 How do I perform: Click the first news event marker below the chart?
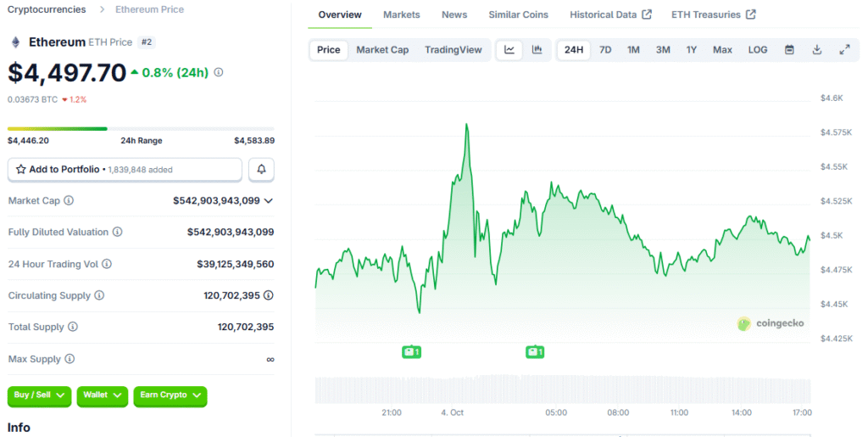pos(411,351)
